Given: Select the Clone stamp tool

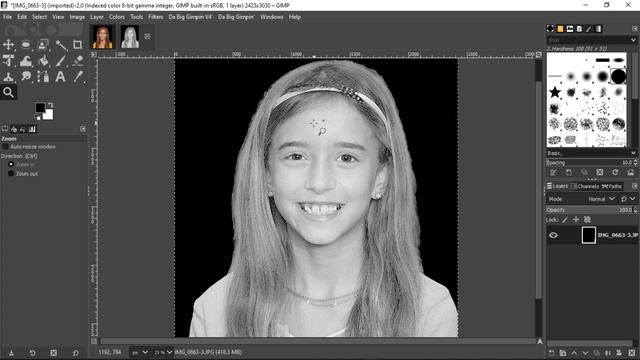Looking at the screenshot, I should coord(8,76).
